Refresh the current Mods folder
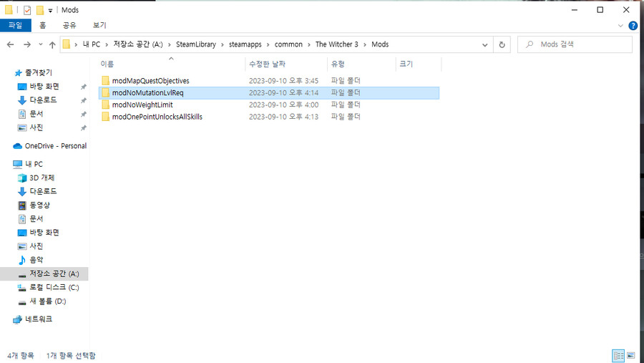644x363 pixels. [x=502, y=44]
